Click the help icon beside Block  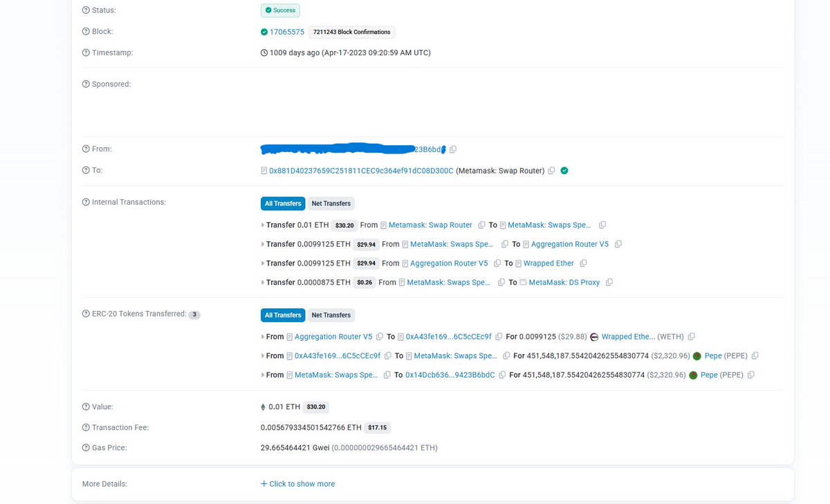[x=86, y=32]
